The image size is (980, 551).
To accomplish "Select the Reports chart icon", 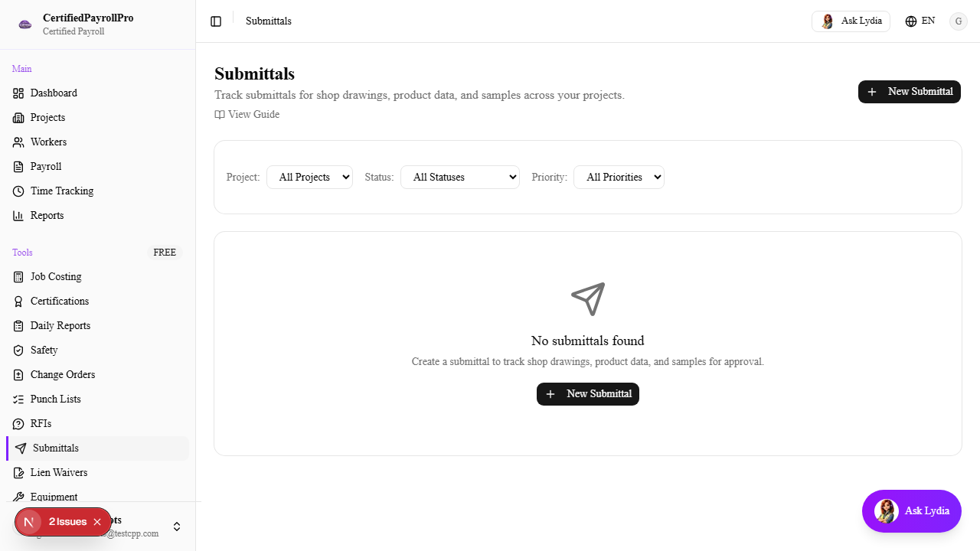I will coord(18,215).
